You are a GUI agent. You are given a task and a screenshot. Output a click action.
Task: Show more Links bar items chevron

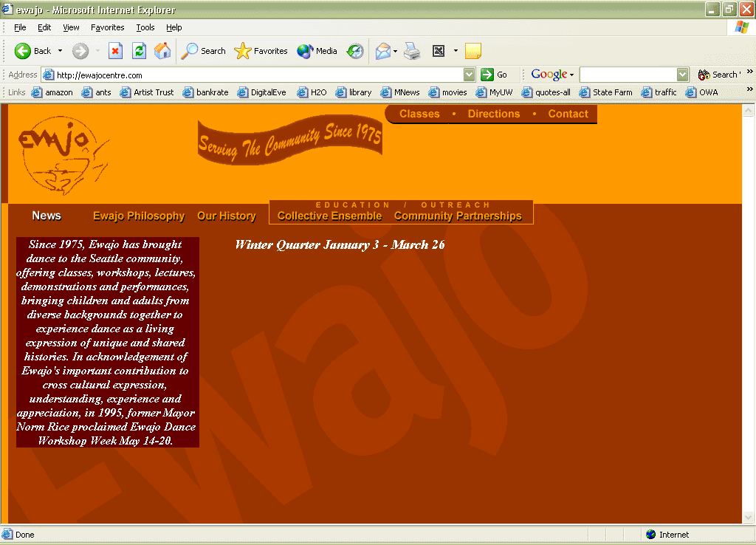point(749,89)
